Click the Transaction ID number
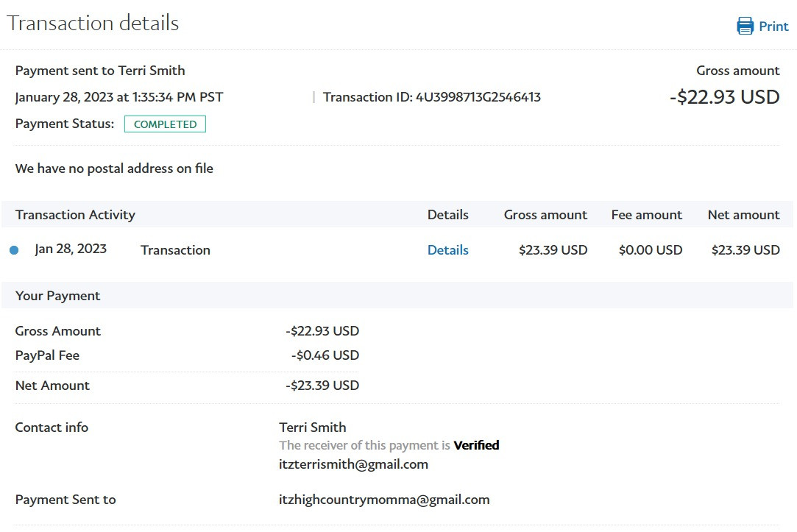Screen dimensions: 797x532 coord(478,97)
